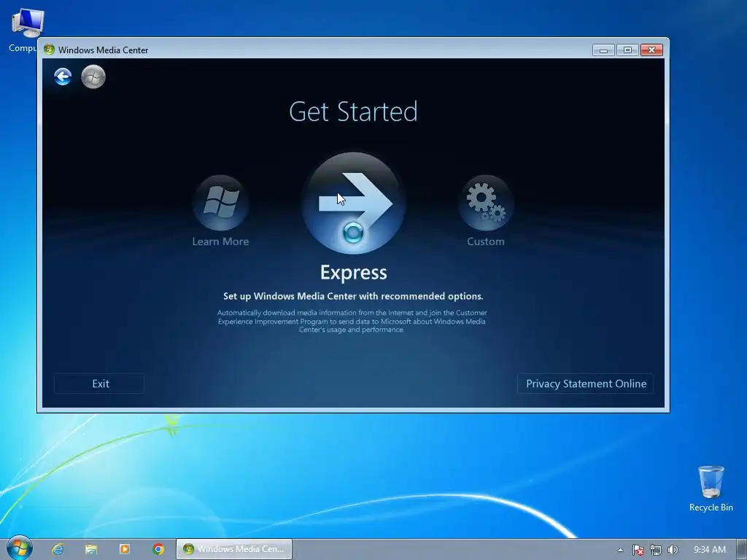Minimize the Windows Media Center window
Viewport: 747px width, 560px height.
[603, 50]
